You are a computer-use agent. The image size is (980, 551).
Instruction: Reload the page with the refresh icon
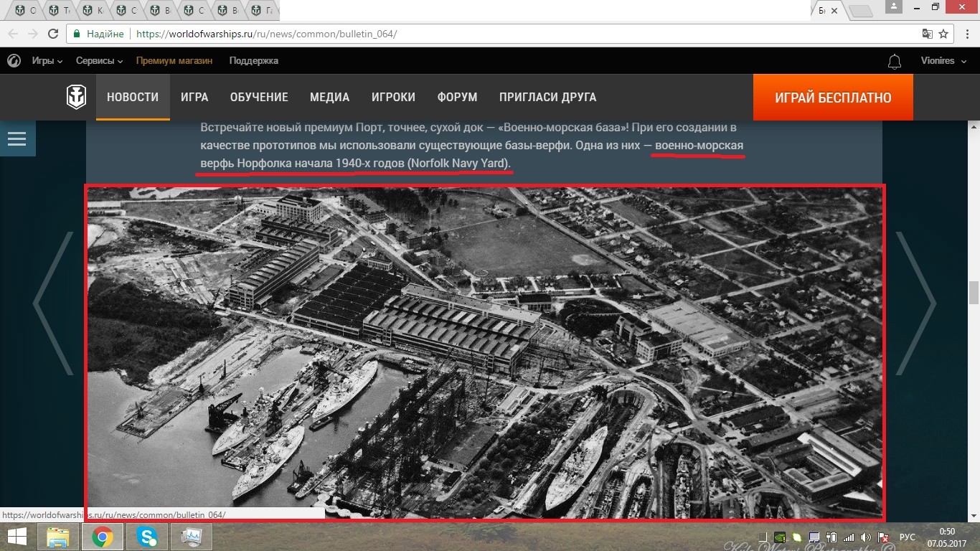tap(53, 34)
